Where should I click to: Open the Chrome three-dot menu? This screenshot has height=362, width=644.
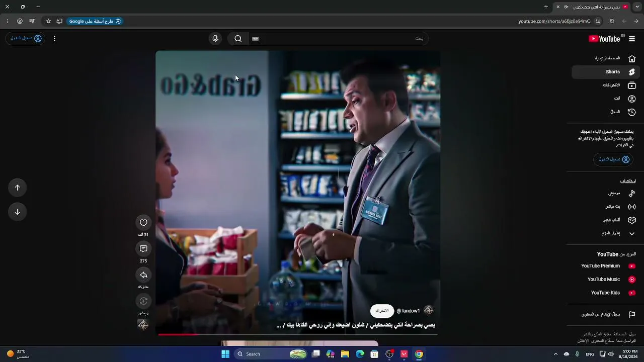click(x=8, y=21)
